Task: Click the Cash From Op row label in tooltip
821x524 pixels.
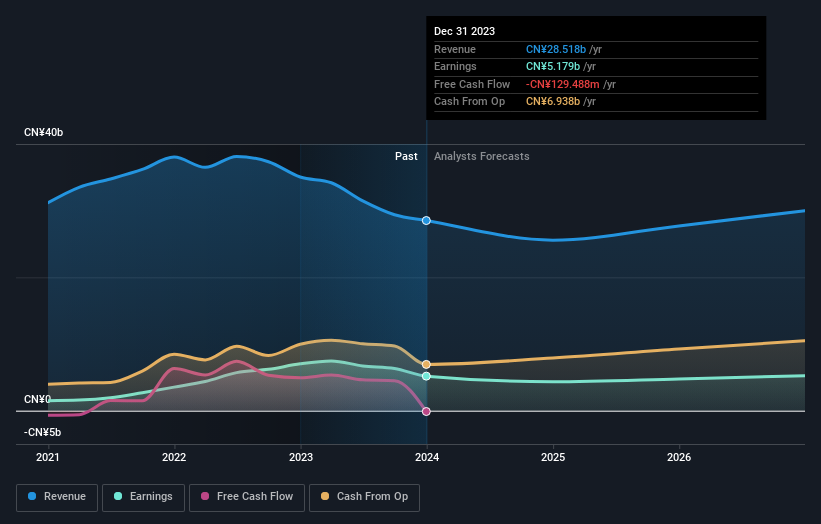Action: coord(469,102)
